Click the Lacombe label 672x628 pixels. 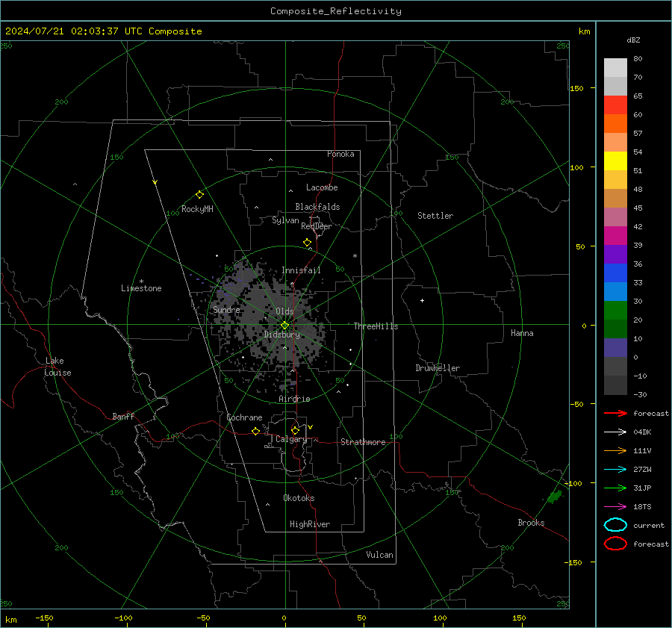pyautogui.click(x=322, y=187)
